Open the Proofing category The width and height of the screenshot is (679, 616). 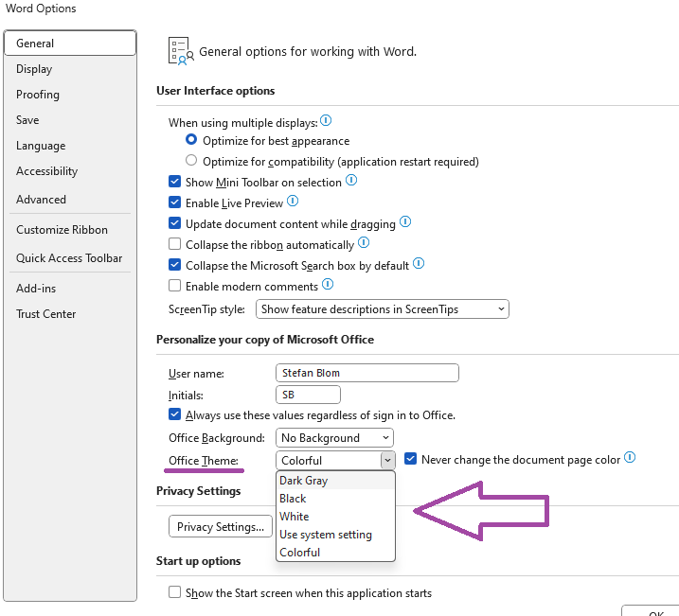click(x=70, y=95)
